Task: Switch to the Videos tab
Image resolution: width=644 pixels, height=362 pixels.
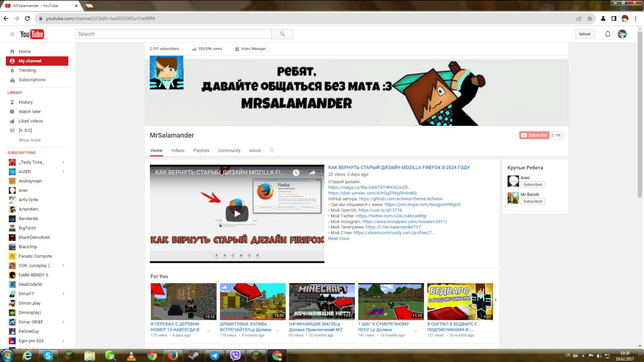Action: click(178, 151)
